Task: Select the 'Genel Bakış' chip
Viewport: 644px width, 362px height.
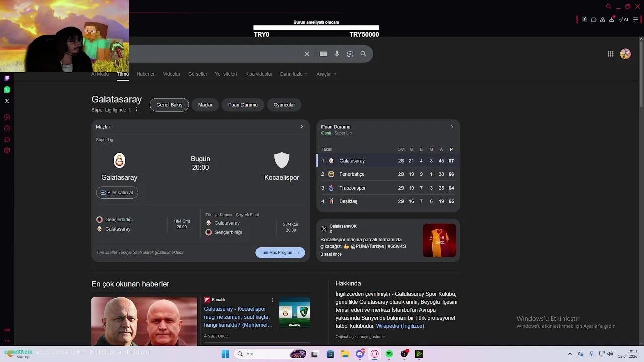Action: [169, 105]
